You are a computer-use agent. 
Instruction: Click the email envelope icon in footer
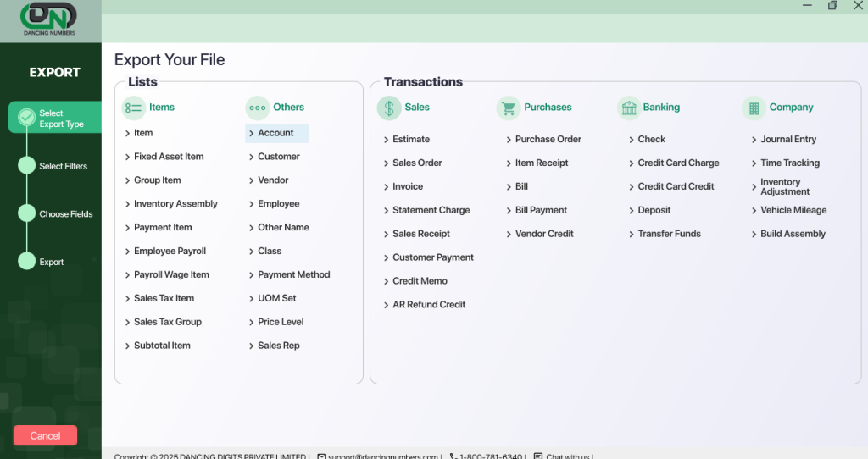click(321, 456)
